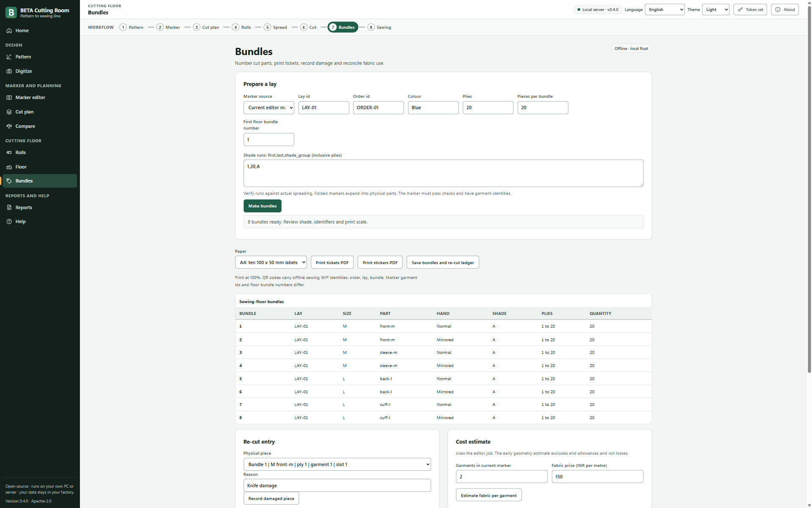
Task: Click the BETA Cutting Room logo
Action: coord(11,13)
